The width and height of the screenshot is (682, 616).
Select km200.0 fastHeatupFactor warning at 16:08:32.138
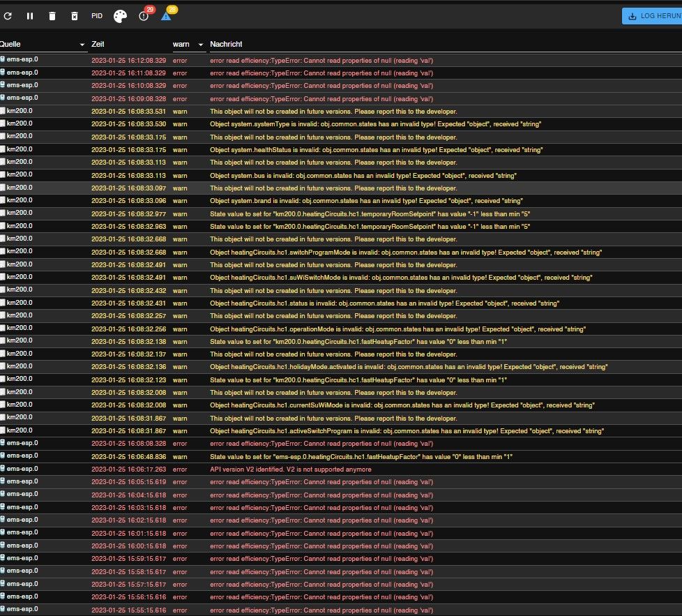[341, 342]
